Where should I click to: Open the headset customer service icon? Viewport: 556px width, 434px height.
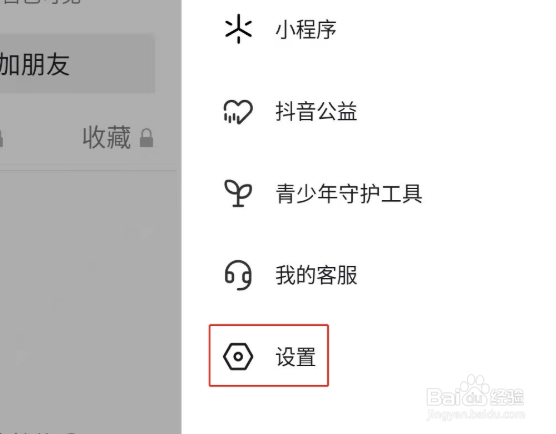[238, 276]
